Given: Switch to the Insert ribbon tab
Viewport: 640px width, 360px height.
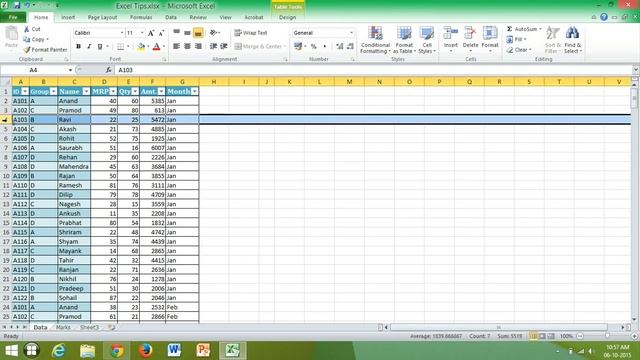Looking at the screenshot, I should 68,18.
